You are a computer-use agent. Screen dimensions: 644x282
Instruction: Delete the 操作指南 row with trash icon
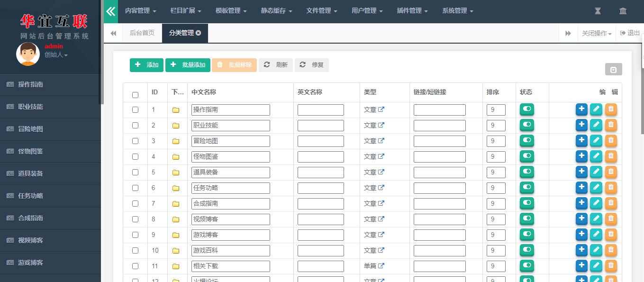pyautogui.click(x=611, y=109)
